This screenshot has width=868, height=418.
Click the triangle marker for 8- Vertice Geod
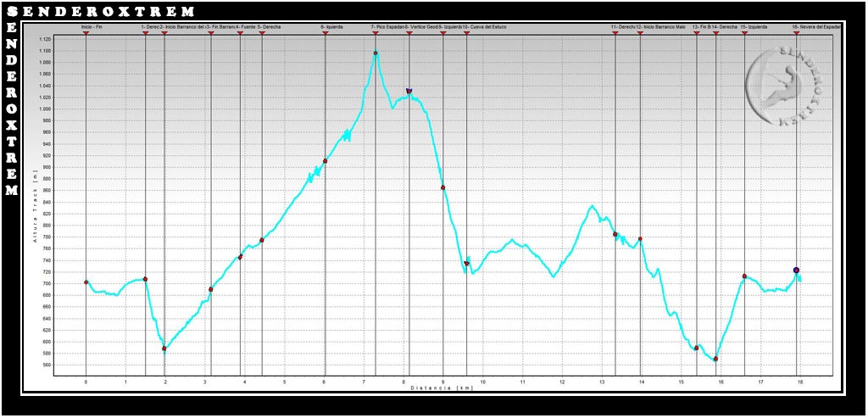coord(409,33)
